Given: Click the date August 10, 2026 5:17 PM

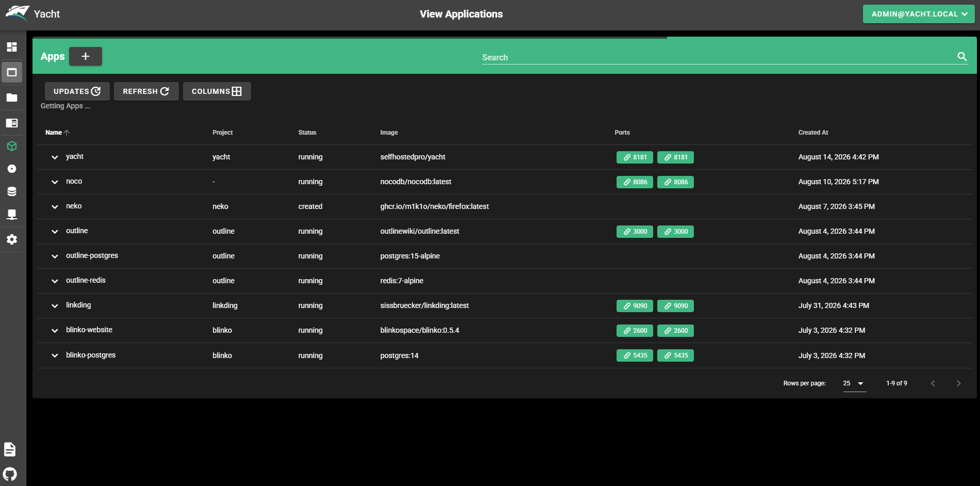Looking at the screenshot, I should coord(839,182).
